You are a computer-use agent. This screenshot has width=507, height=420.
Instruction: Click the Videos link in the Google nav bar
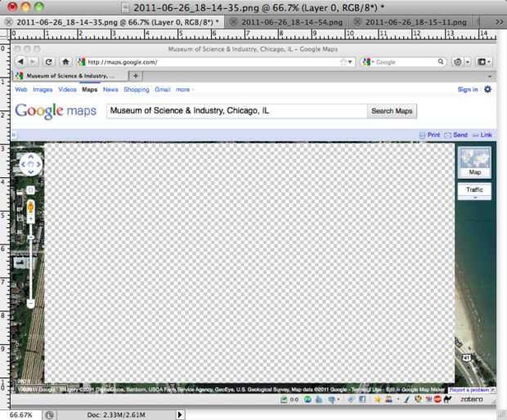pos(67,90)
